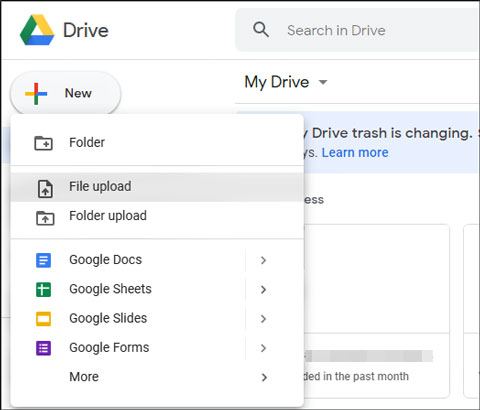This screenshot has height=410, width=480.
Task: Click the Drive title text
Action: tap(86, 30)
